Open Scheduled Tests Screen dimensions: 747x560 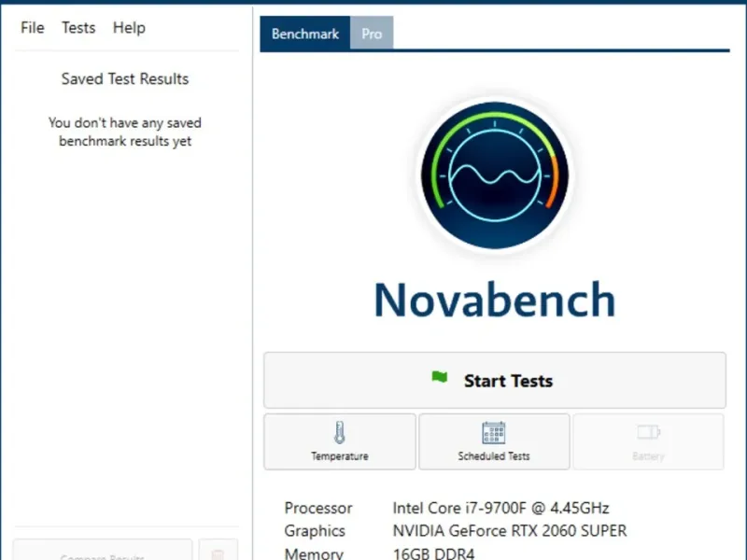tap(494, 441)
